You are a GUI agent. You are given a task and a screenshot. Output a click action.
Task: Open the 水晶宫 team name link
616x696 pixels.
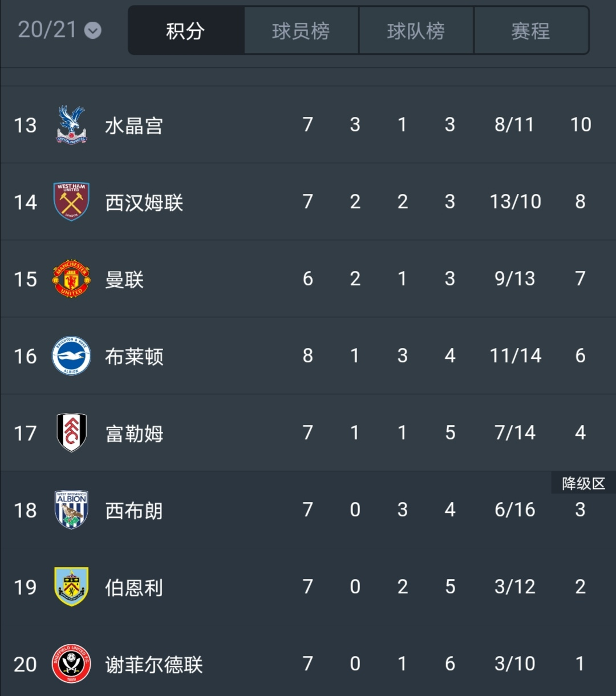[134, 126]
